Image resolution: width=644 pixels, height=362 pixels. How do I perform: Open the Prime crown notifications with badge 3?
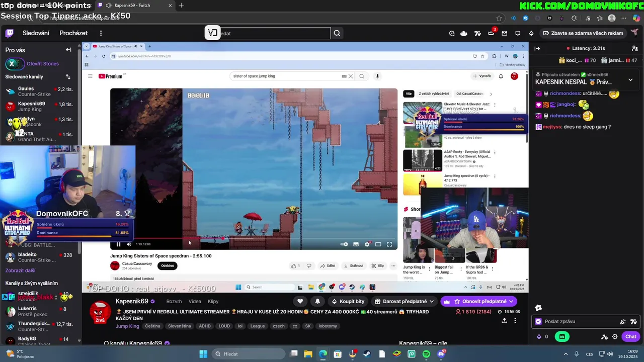pyautogui.click(x=491, y=33)
